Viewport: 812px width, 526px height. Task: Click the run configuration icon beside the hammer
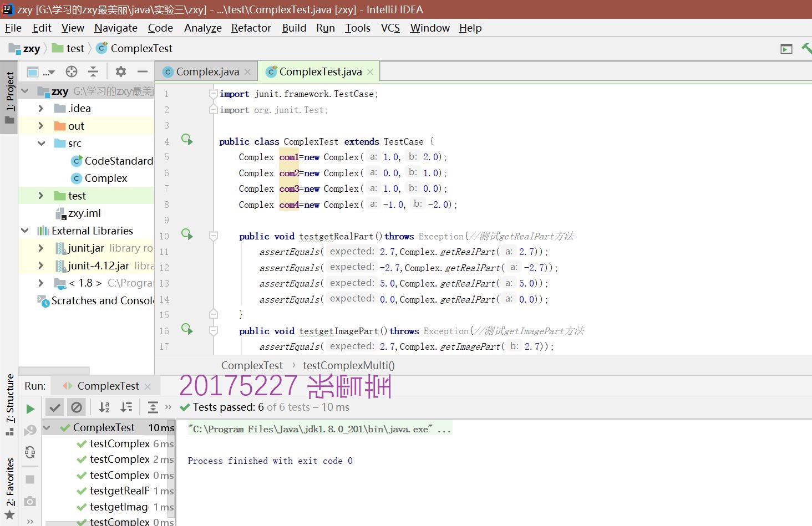click(x=786, y=49)
